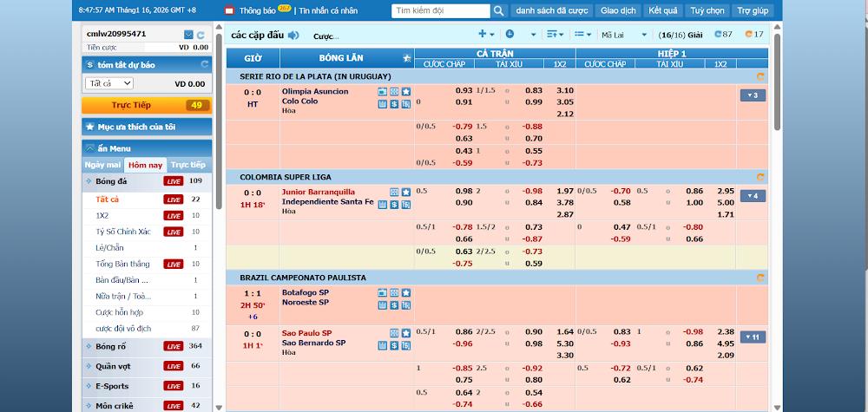Image resolution: width=868 pixels, height=412 pixels.
Task: Refresh the Colombia Super Liga league odds
Action: point(760,176)
